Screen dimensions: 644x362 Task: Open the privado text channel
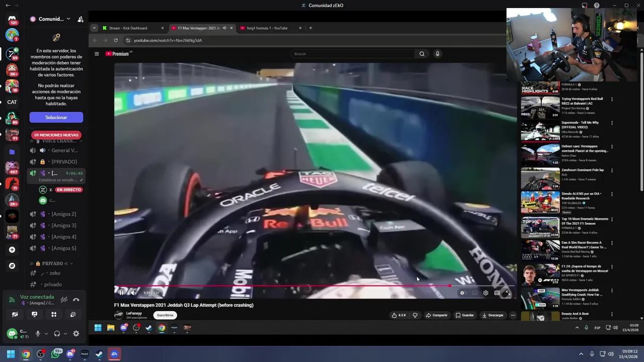pyautogui.click(x=56, y=285)
